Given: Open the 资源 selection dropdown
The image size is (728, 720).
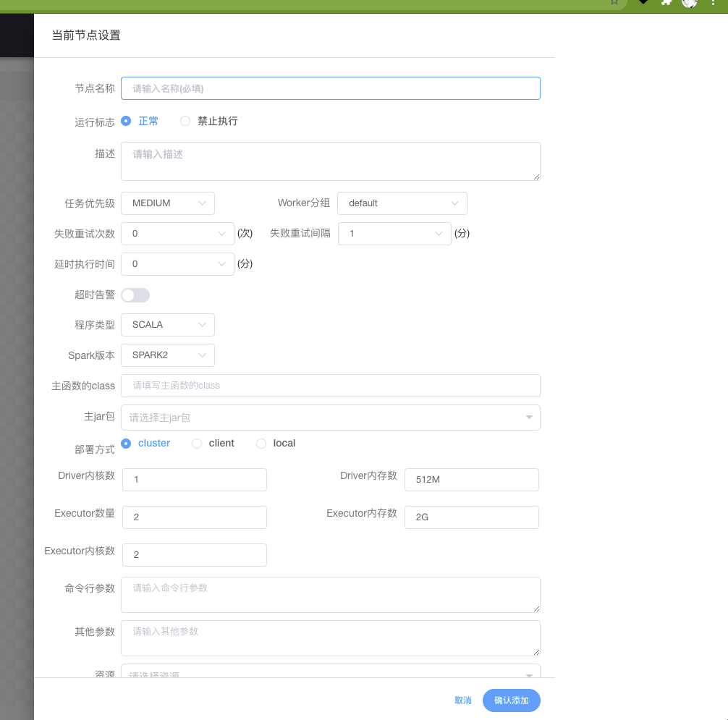Looking at the screenshot, I should pos(330,672).
